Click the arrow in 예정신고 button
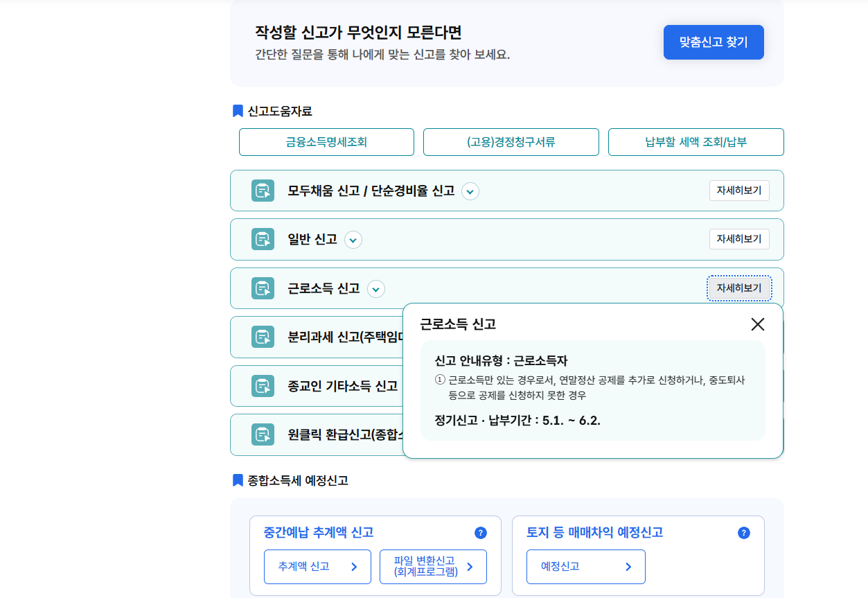This screenshot has width=868, height=598. (628, 567)
